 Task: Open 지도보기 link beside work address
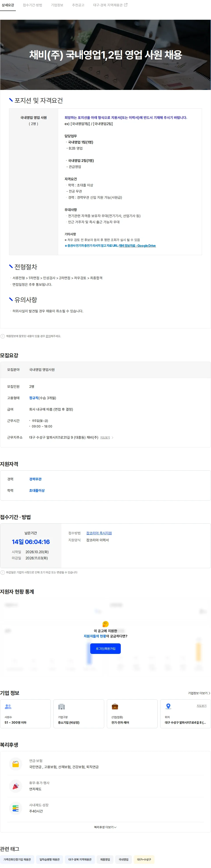[x=105, y=437]
